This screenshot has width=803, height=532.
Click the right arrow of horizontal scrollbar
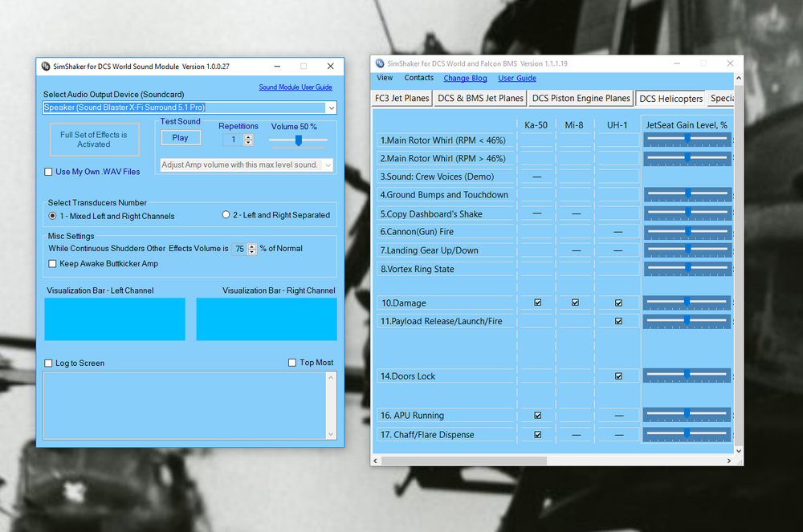coord(729,461)
